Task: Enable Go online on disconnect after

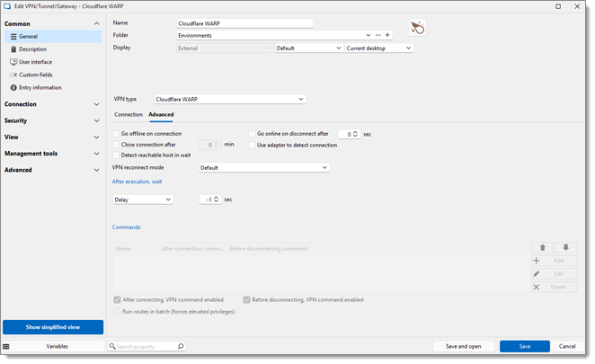Action: coord(252,134)
